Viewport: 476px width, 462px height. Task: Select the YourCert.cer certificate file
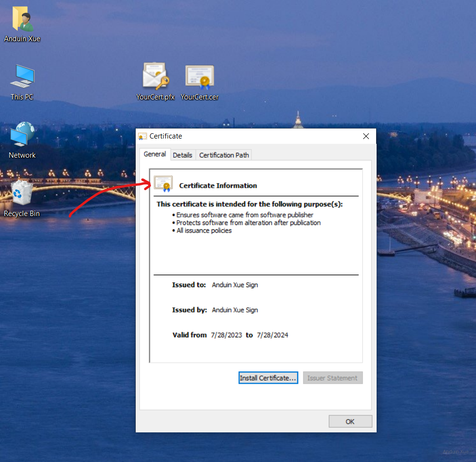click(x=200, y=77)
